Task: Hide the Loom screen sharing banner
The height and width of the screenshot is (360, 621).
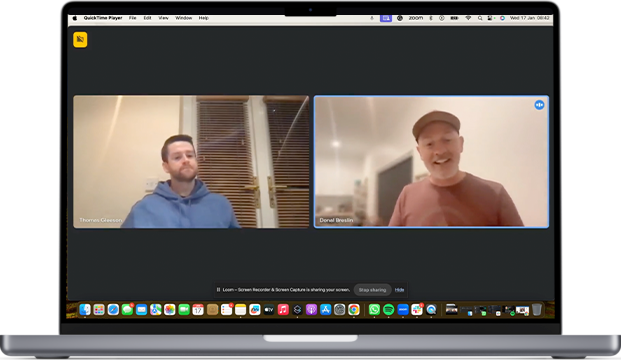Action: click(399, 290)
